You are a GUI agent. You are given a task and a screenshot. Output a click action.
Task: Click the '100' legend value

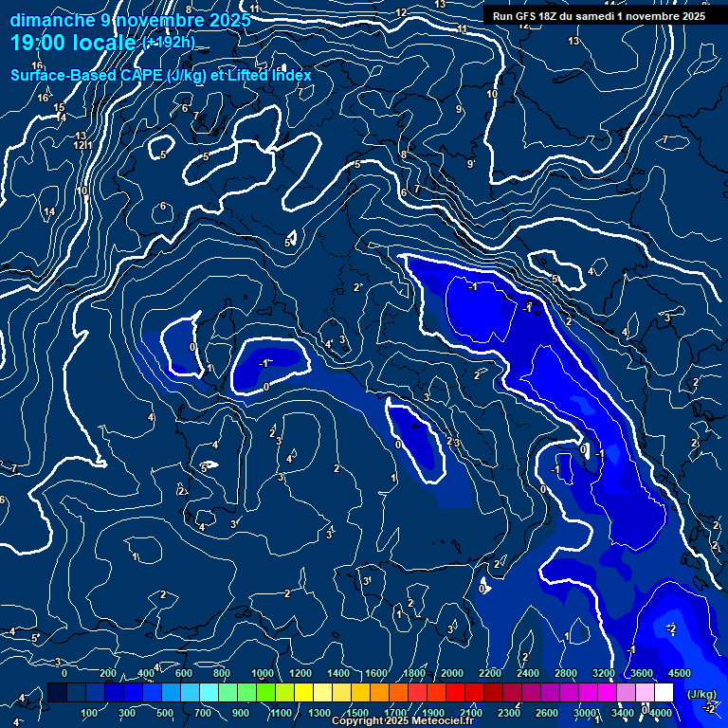89,713
